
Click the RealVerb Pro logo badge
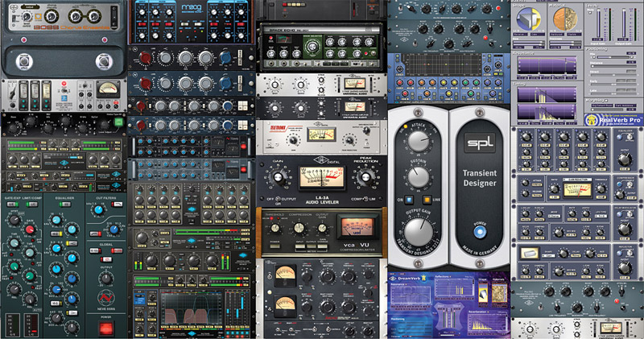point(613,120)
